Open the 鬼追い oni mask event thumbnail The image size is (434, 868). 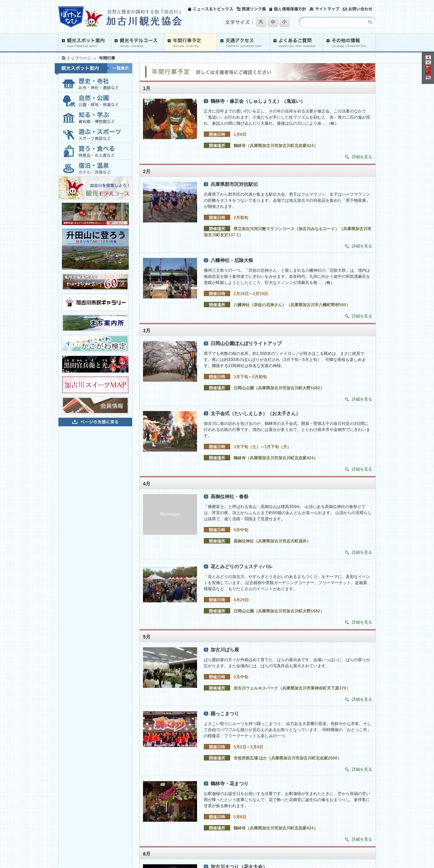coord(170,119)
